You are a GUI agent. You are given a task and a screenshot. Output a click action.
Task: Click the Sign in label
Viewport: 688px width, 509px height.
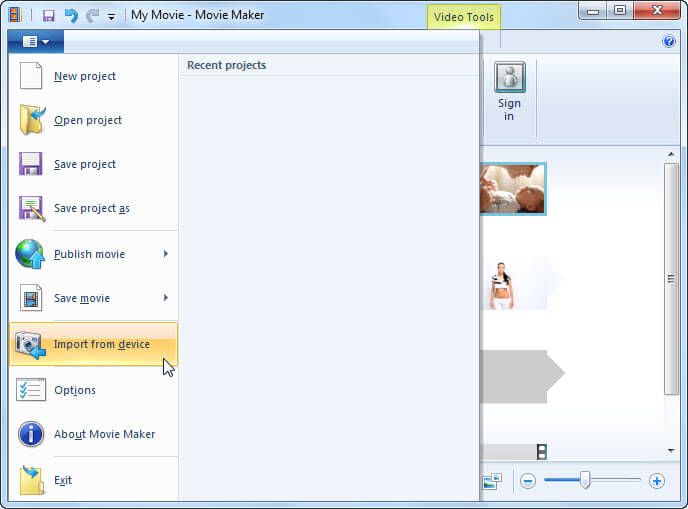[509, 109]
